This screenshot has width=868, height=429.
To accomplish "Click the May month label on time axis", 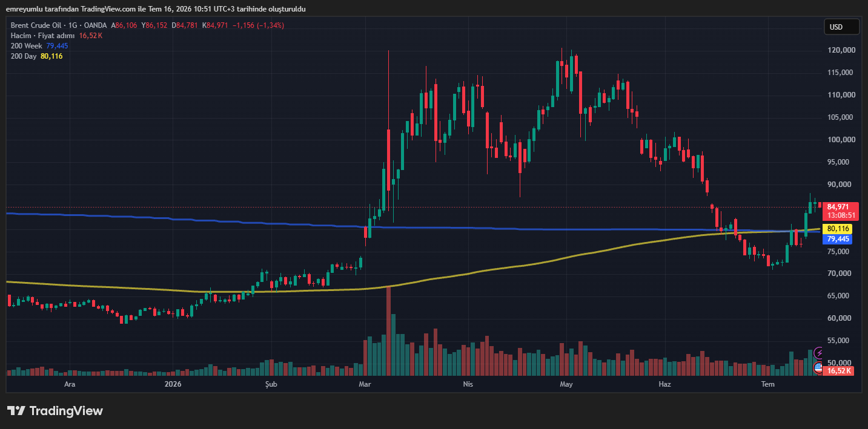I will coord(566,384).
